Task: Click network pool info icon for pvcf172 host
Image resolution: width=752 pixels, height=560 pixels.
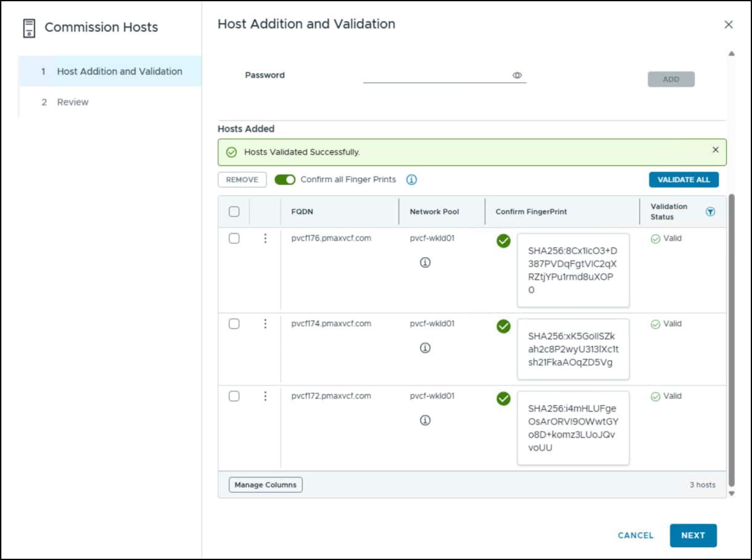Action: pos(425,421)
